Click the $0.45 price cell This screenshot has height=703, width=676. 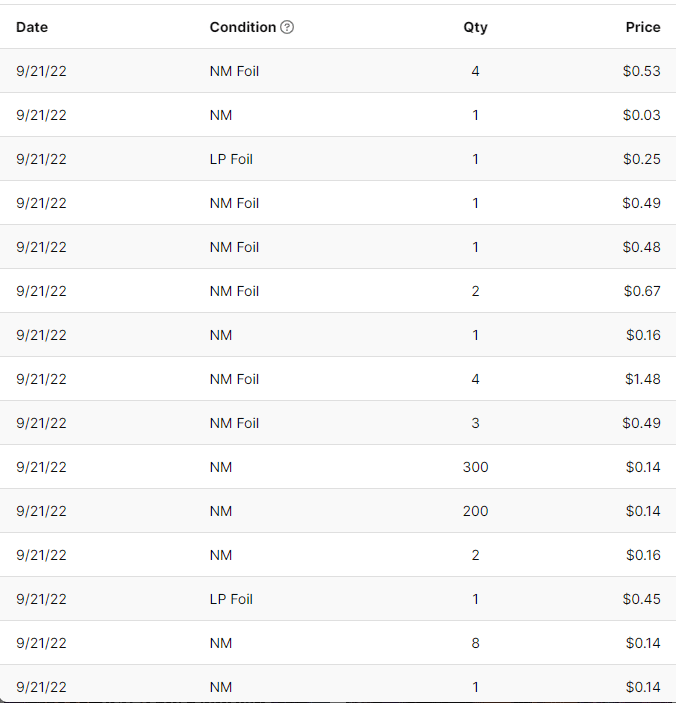tap(641, 599)
